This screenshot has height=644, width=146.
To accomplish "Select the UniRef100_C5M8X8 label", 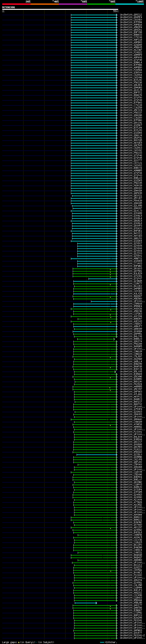I will pyautogui.click(x=131, y=304).
